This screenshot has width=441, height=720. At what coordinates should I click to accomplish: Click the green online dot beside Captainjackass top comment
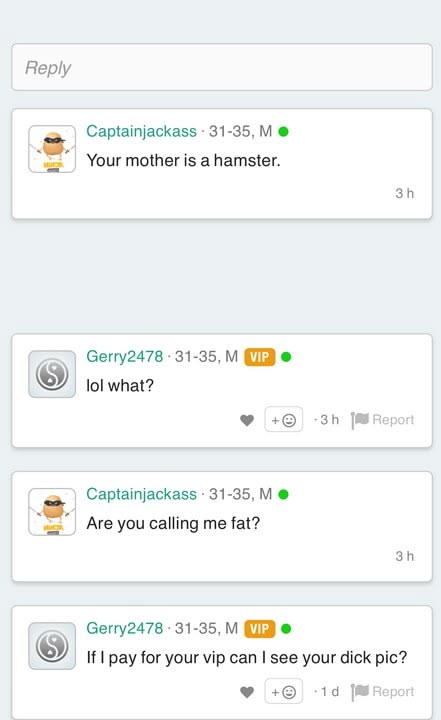283,132
